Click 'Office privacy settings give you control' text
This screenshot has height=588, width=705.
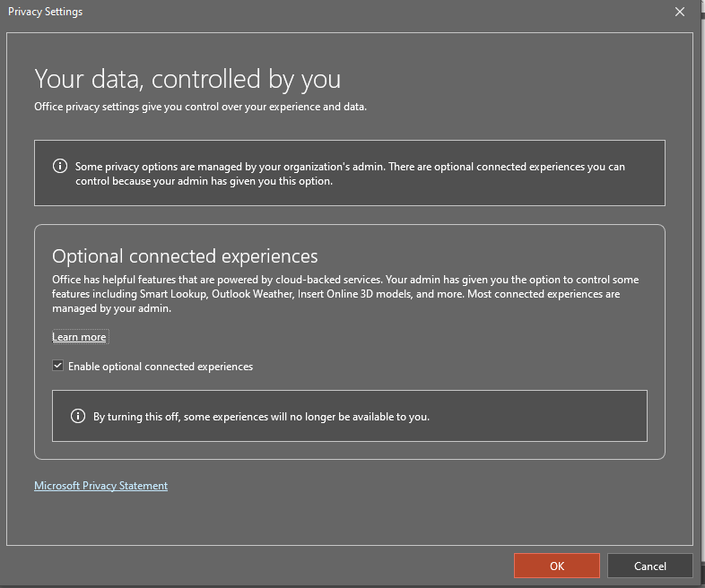(x=201, y=107)
